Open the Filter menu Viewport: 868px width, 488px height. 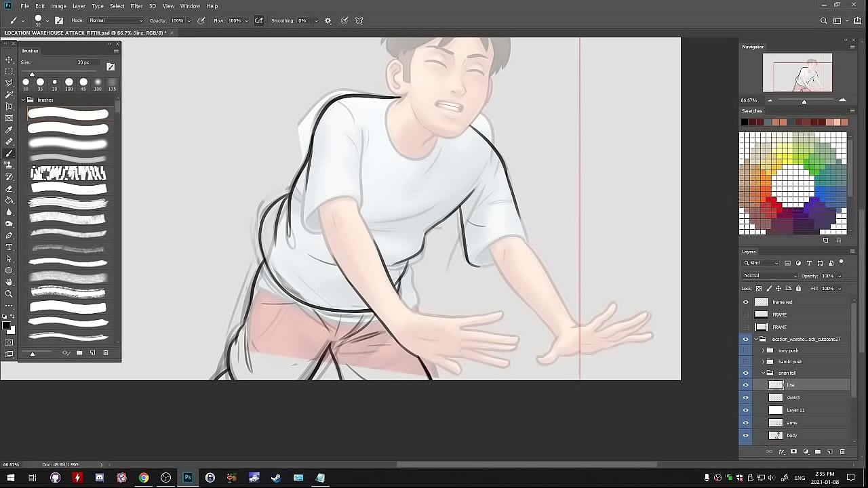click(x=136, y=6)
